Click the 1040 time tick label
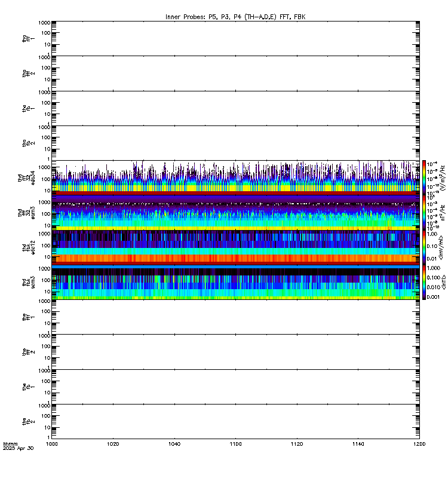Viewport: 448px width, 478px height. (x=174, y=444)
